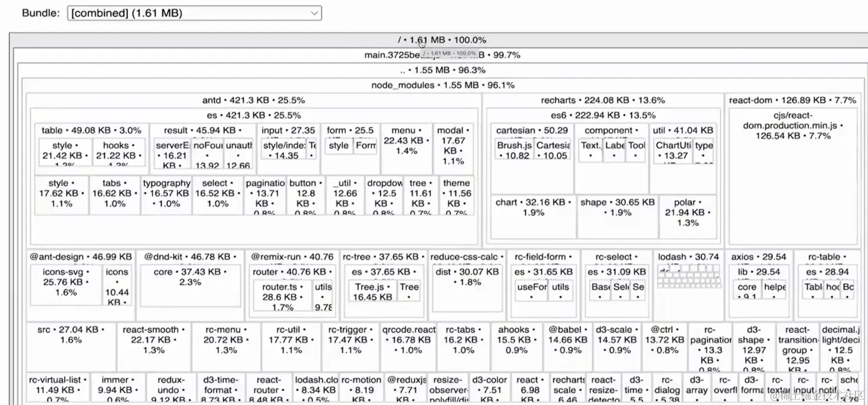Select Brush.js 10.82 block
868x405 pixels.
514,150
